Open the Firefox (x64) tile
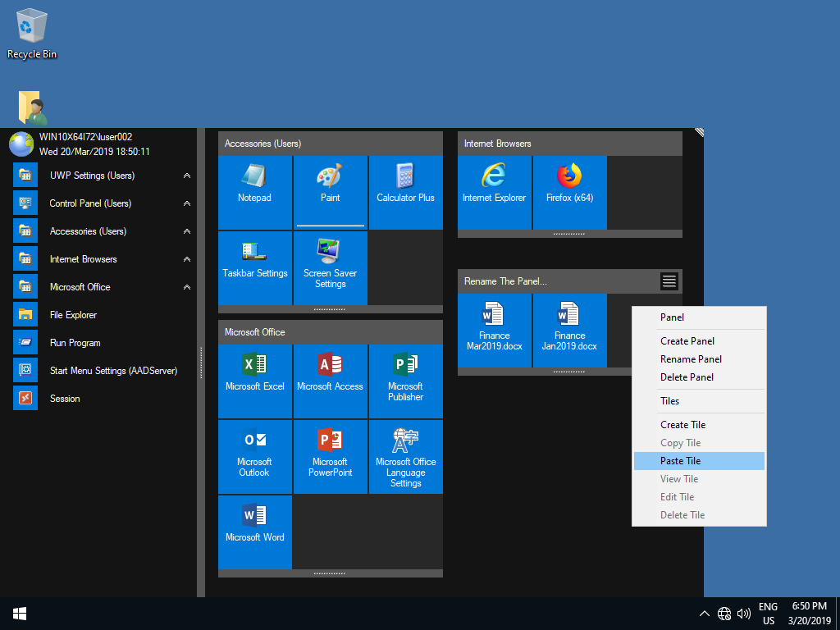Image resolution: width=840 pixels, height=630 pixels. pyautogui.click(x=569, y=192)
